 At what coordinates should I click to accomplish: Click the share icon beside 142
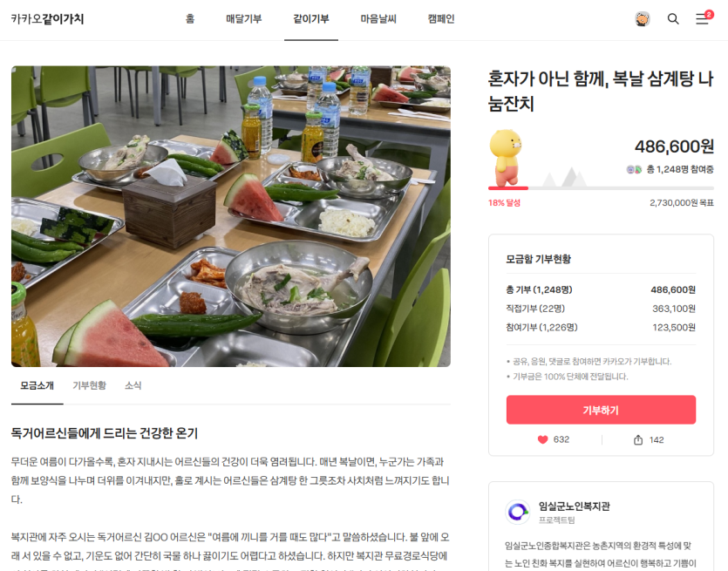click(x=638, y=439)
